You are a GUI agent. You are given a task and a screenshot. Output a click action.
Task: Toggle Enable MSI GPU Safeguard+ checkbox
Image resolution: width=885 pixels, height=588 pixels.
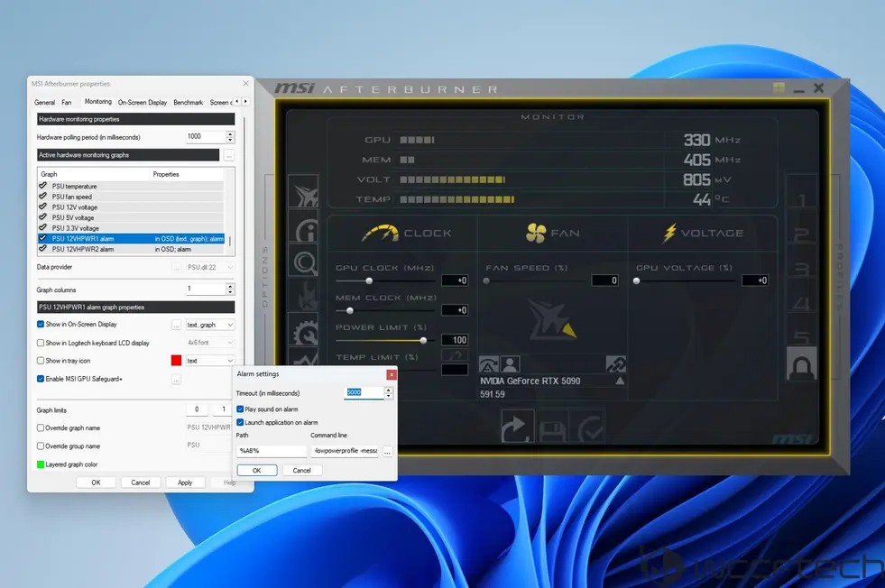point(41,379)
